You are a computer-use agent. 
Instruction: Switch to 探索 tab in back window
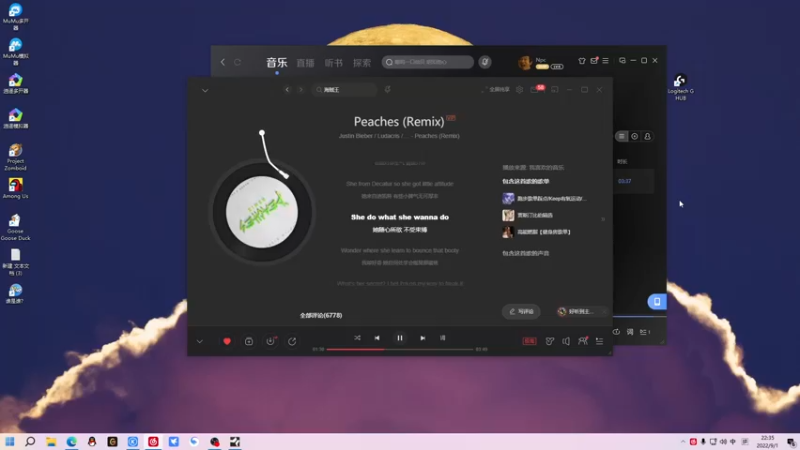pyautogui.click(x=362, y=63)
